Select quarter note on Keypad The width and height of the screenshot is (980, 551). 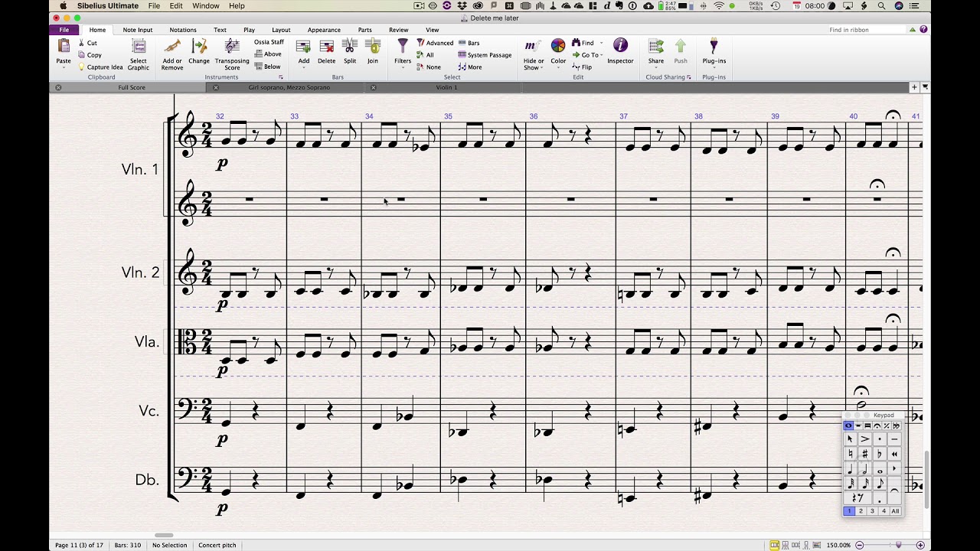coord(850,468)
